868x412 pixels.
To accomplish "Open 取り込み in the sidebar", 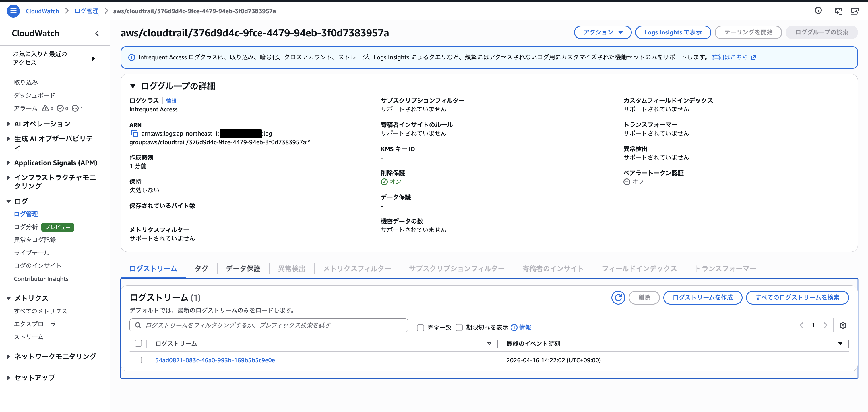I will click(x=26, y=83).
